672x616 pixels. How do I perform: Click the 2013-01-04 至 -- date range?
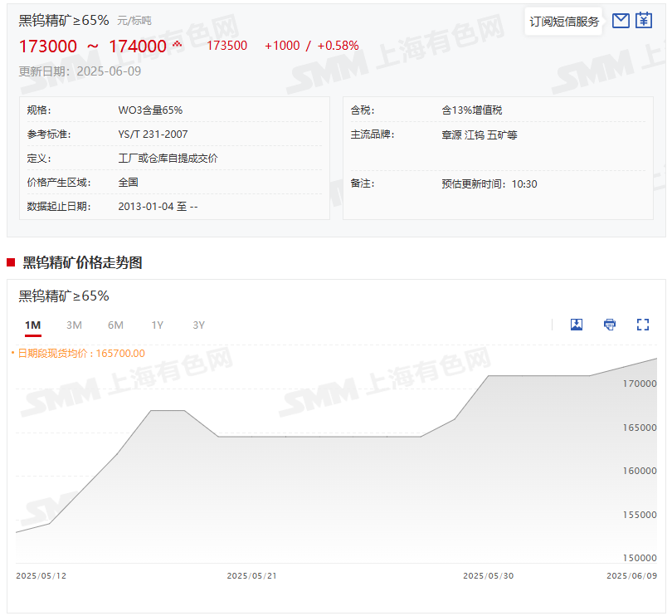pyautogui.click(x=158, y=207)
